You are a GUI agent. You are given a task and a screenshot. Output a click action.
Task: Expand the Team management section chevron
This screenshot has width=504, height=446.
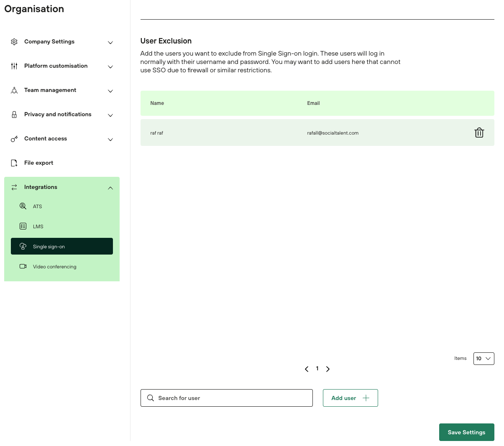pyautogui.click(x=110, y=91)
